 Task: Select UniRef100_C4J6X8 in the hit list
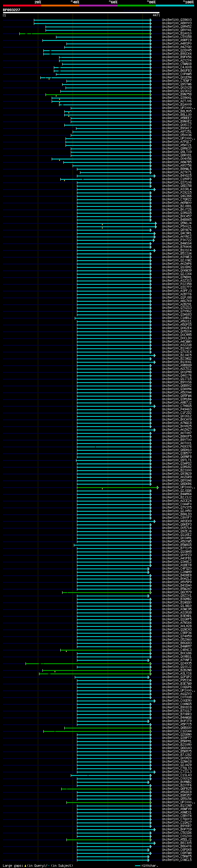click(176, 67)
